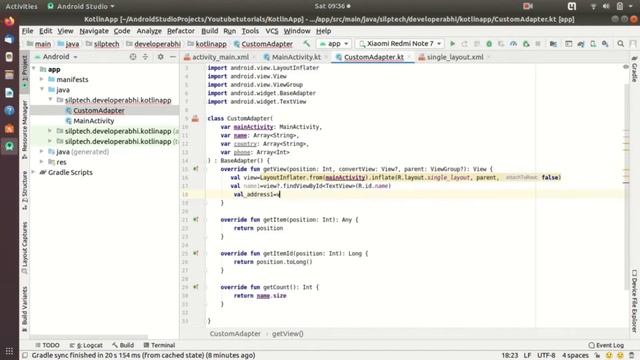The image size is (640, 360).
Task: Select MainActivity in project tree
Action: click(93, 120)
